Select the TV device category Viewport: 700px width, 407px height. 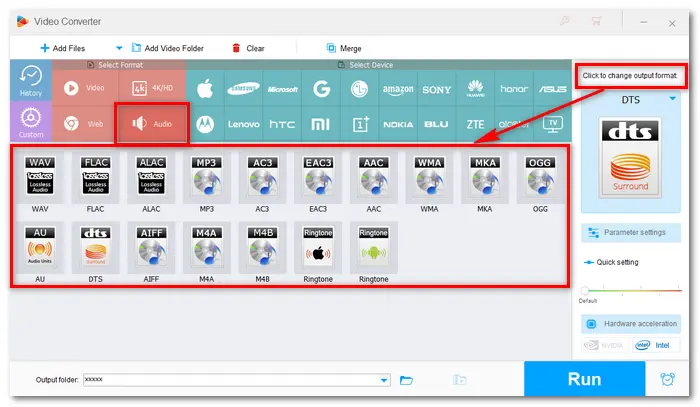[x=553, y=124]
